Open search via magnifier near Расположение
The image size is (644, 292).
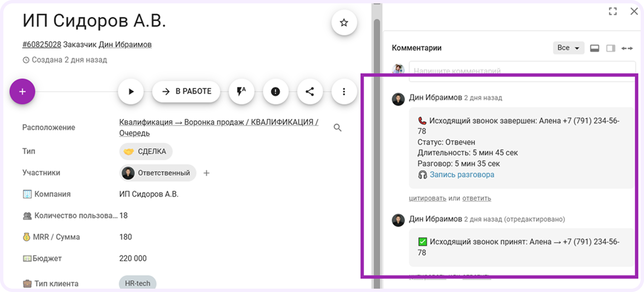337,128
